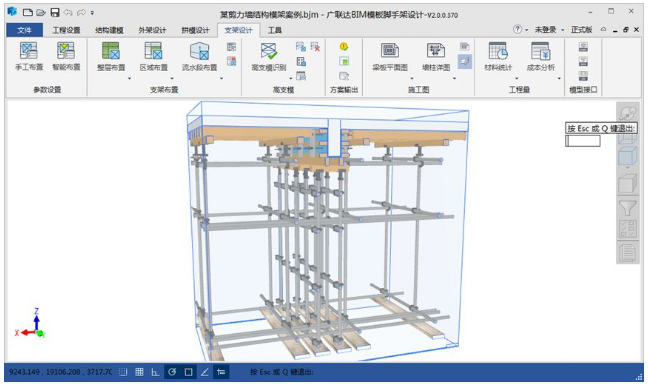The height and width of the screenshot is (386, 649).
Task: Click the orbit view icon on right side panel
Action: (x=627, y=112)
